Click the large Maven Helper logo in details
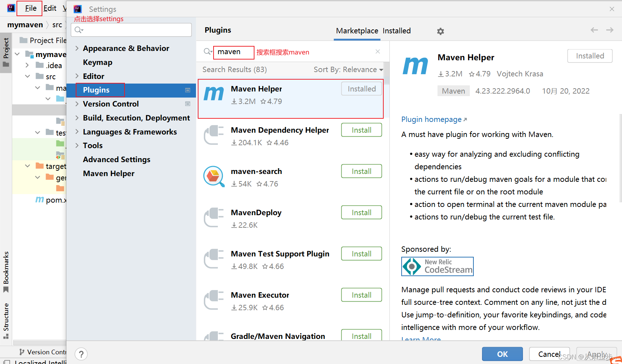 tap(415, 66)
